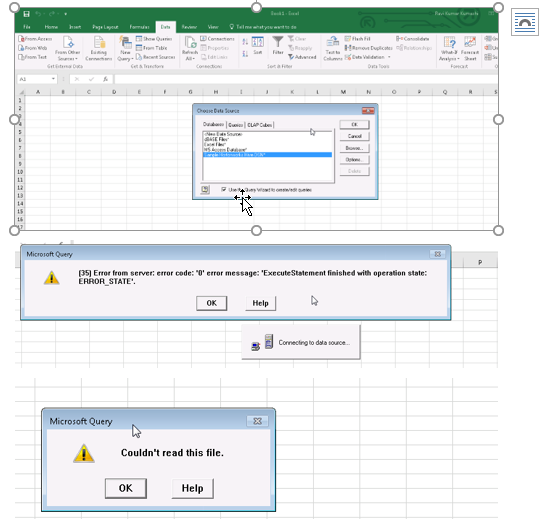Click the column A header in Excel

pos(38,92)
